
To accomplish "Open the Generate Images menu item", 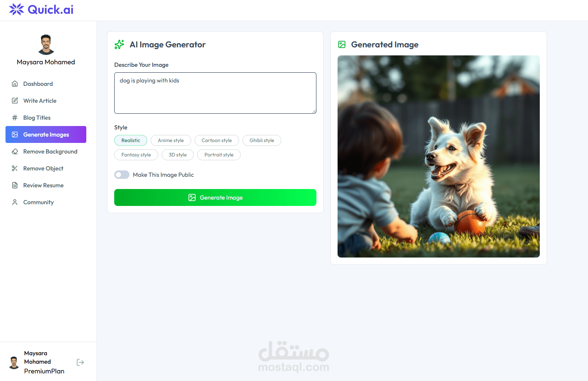I will pyautogui.click(x=46, y=134).
